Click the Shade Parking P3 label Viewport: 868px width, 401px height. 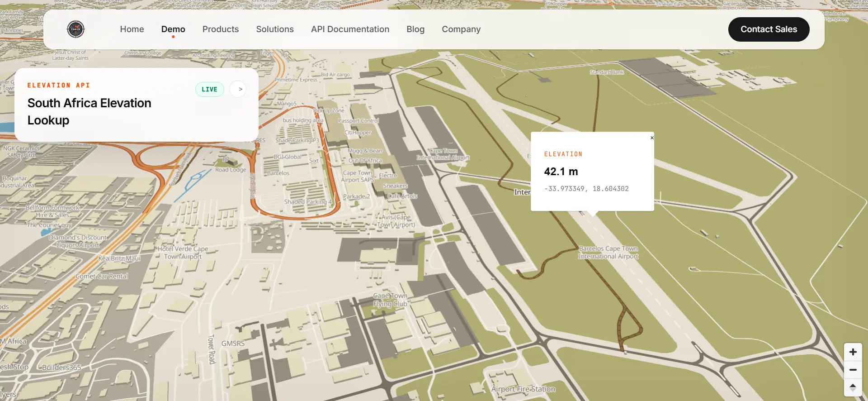point(297,140)
